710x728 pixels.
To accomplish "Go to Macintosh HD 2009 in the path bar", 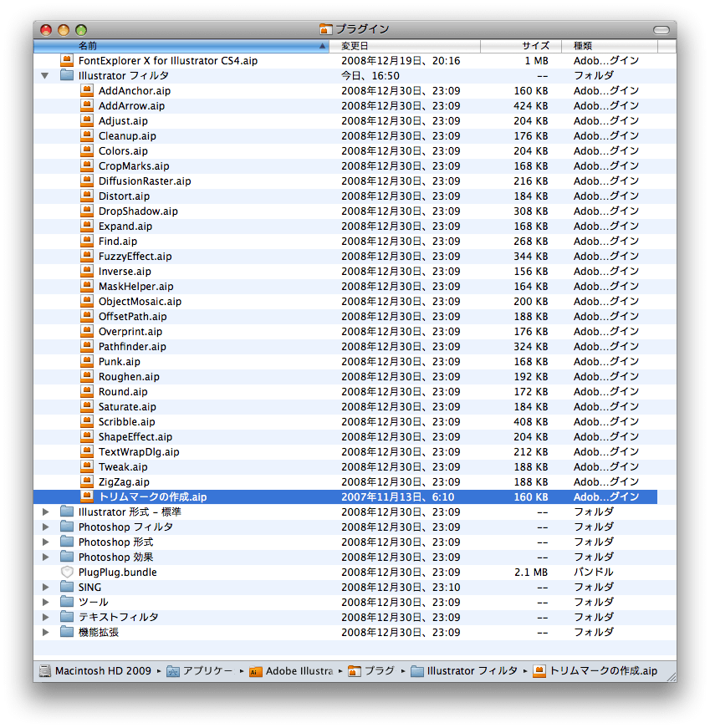I will [x=96, y=671].
